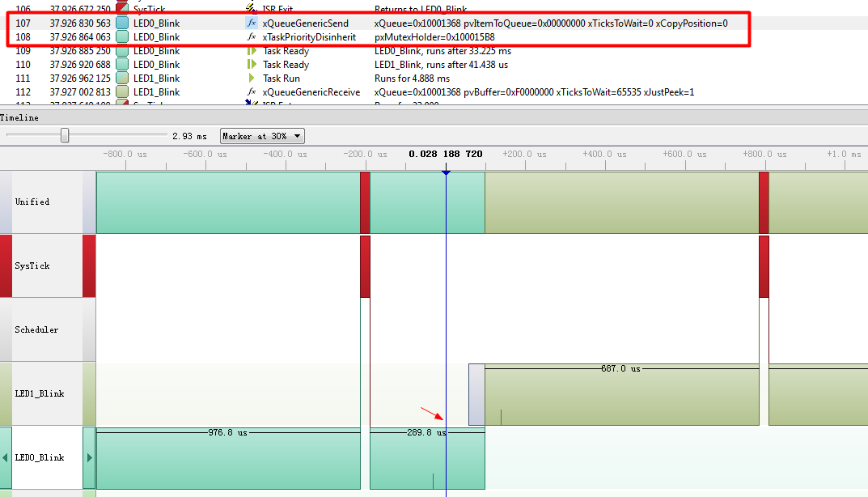Viewport: 868px width, 497px height.
Task: Click the fx icon next to xQueueGenericSend
Action: (251, 23)
